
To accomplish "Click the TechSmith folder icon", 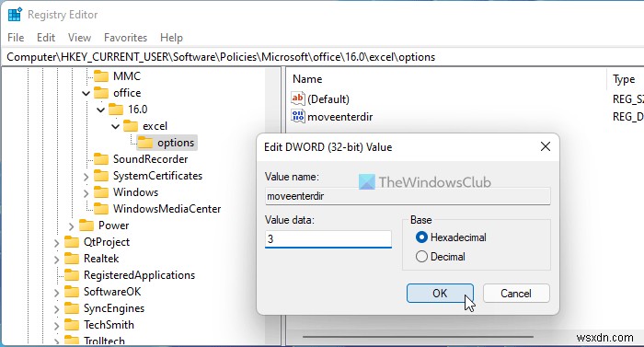I will [x=72, y=324].
